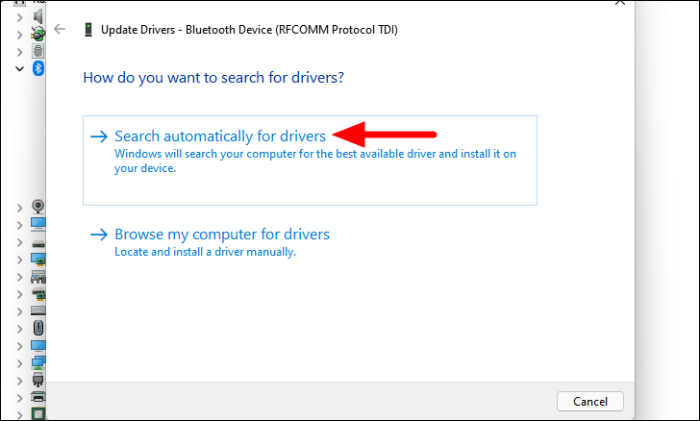
Task: Click arrow icon beside Search automatically for drivers
Action: point(99,136)
